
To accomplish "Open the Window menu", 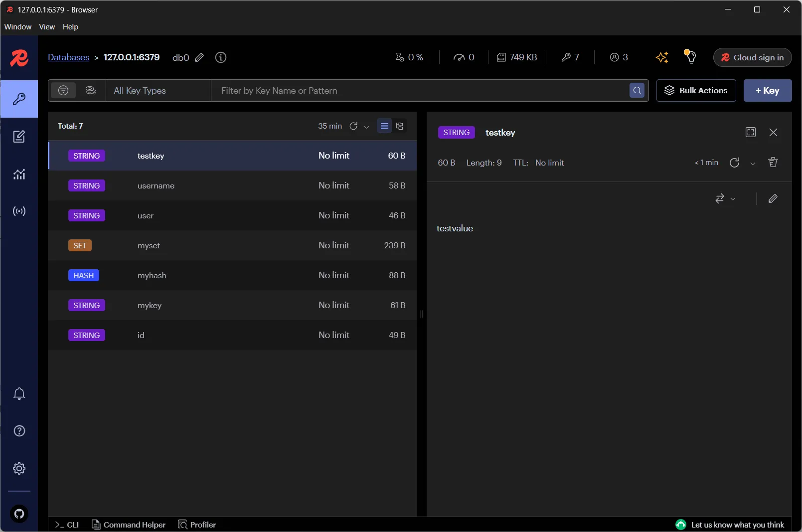I will click(x=17, y=26).
